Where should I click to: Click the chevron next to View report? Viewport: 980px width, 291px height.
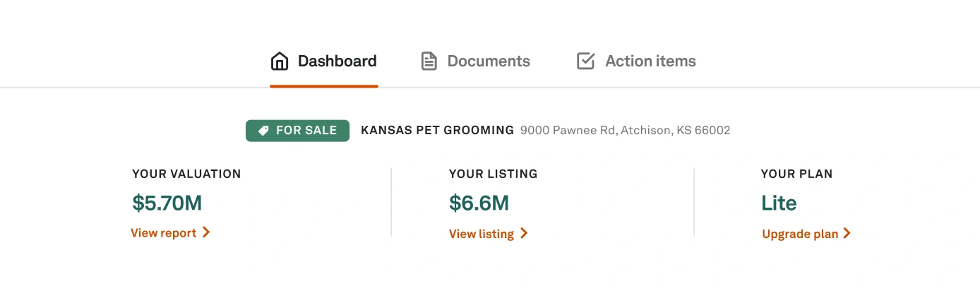coord(206,232)
